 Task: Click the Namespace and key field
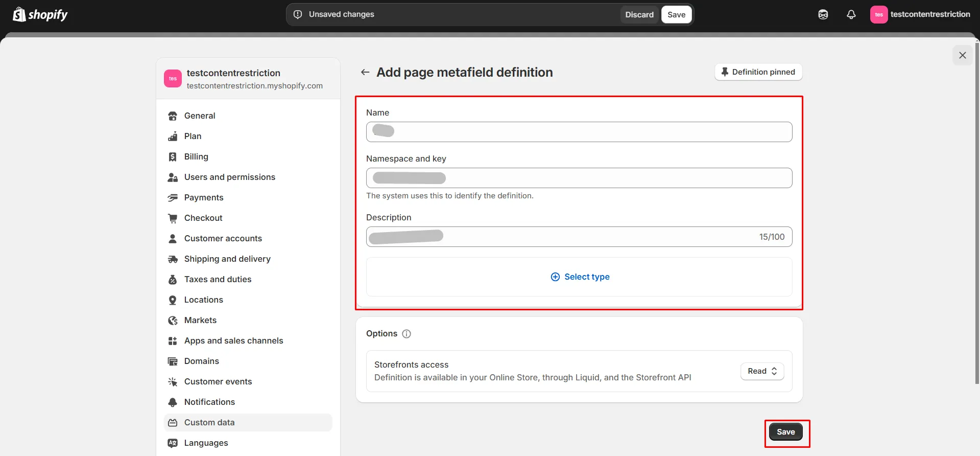click(579, 178)
